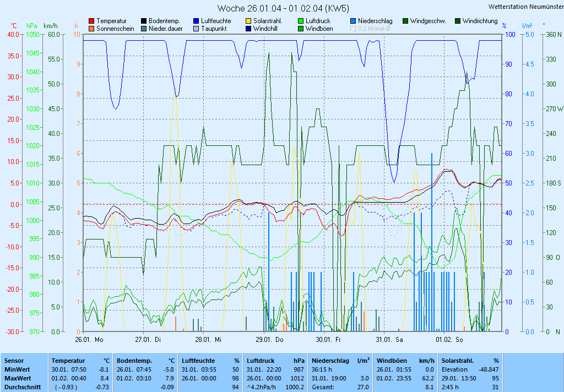Viewport: 564px width, 392px height.
Task: Click the 2:45 h sunshine duration value
Action: [x=449, y=388]
